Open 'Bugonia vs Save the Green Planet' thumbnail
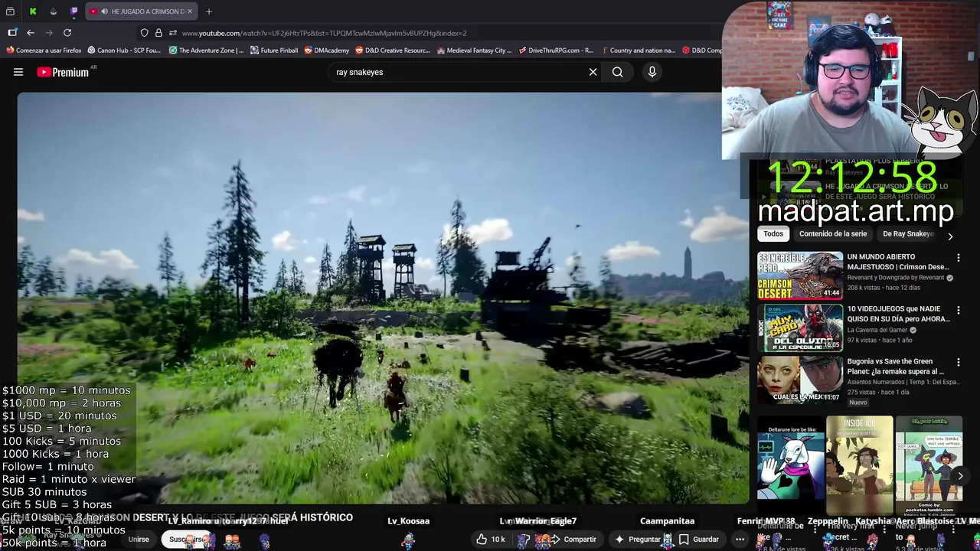This screenshot has height=551, width=980. tap(800, 380)
